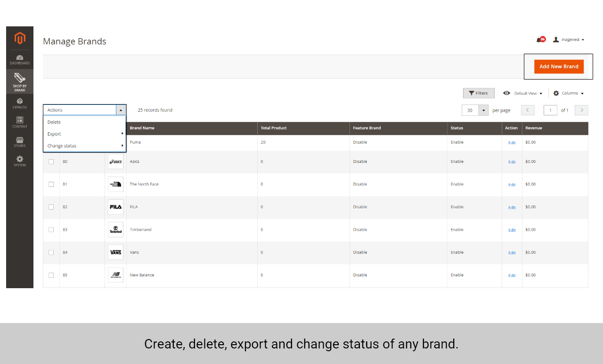
Task: Open the Stores sidebar menu
Action: [x=19, y=142]
